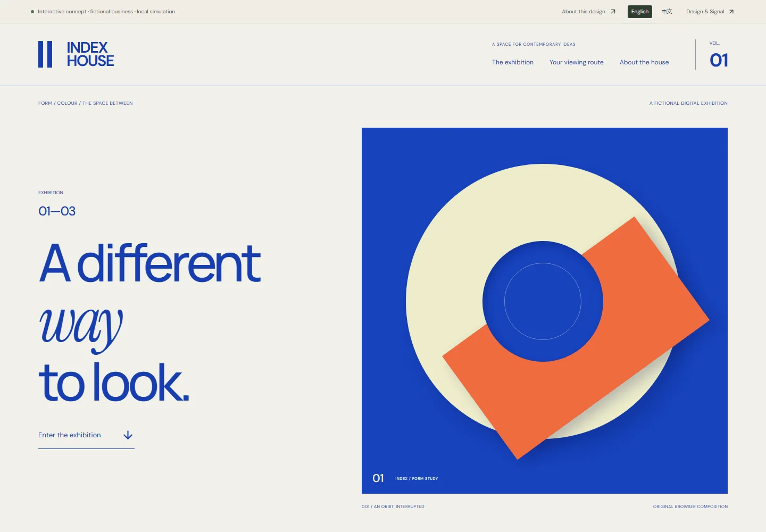The image size is (766, 532).
Task: Click the 'to look.' headline text
Action: coord(114,382)
